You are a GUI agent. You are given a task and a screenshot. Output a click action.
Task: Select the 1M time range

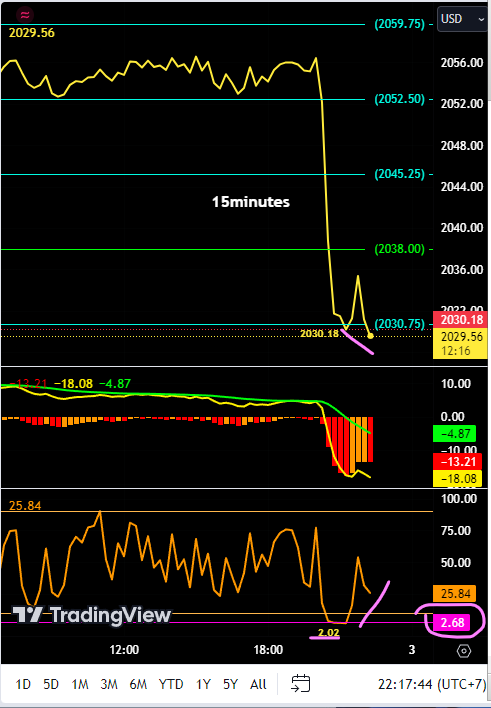click(79, 685)
